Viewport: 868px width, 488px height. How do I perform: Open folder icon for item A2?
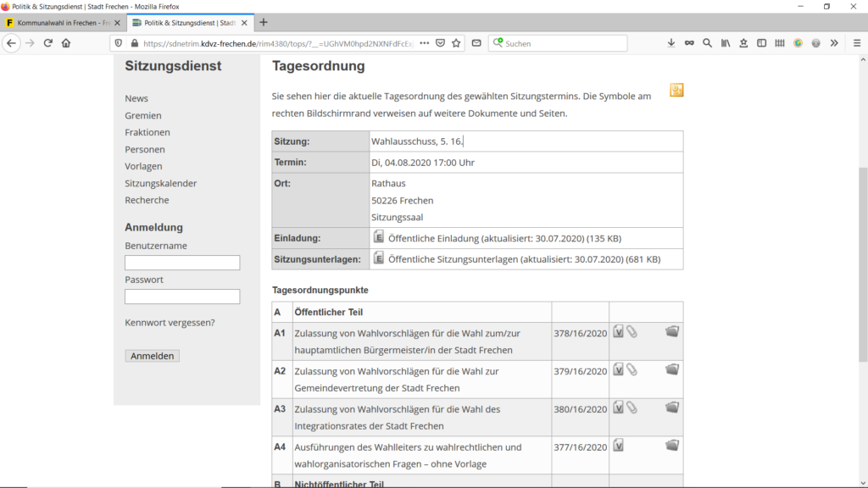pos(672,369)
